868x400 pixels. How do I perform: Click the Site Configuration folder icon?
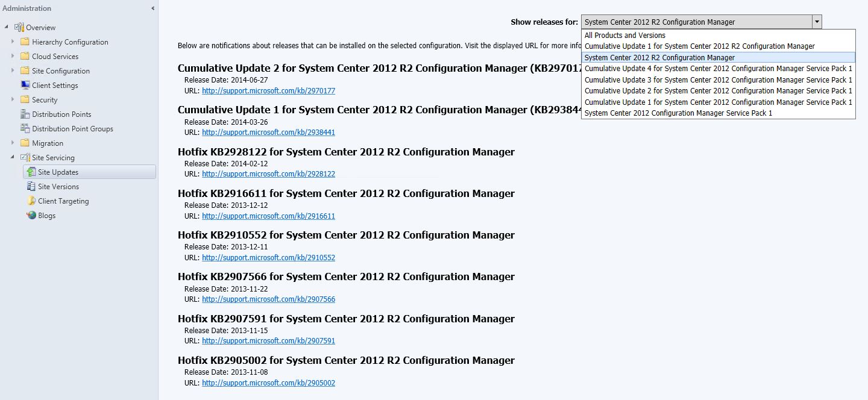(x=25, y=70)
